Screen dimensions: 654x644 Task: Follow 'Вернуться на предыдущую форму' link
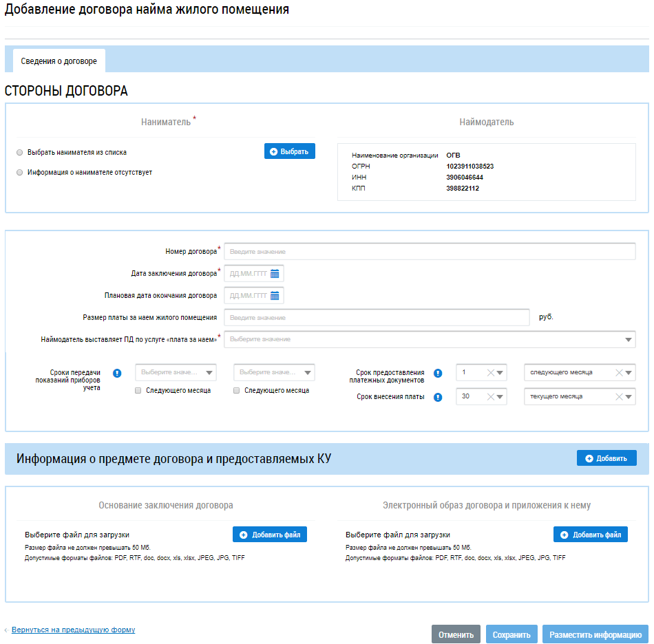tap(73, 630)
